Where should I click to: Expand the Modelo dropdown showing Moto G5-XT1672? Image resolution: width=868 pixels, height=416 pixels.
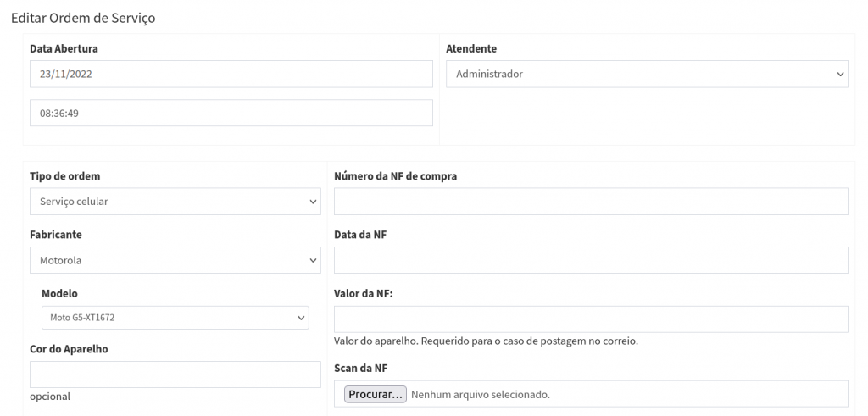click(175, 318)
